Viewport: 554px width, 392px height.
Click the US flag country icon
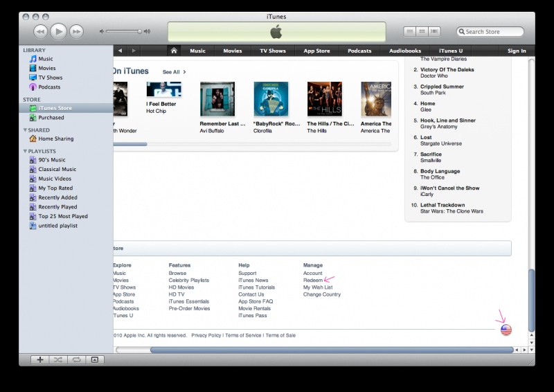point(506,330)
